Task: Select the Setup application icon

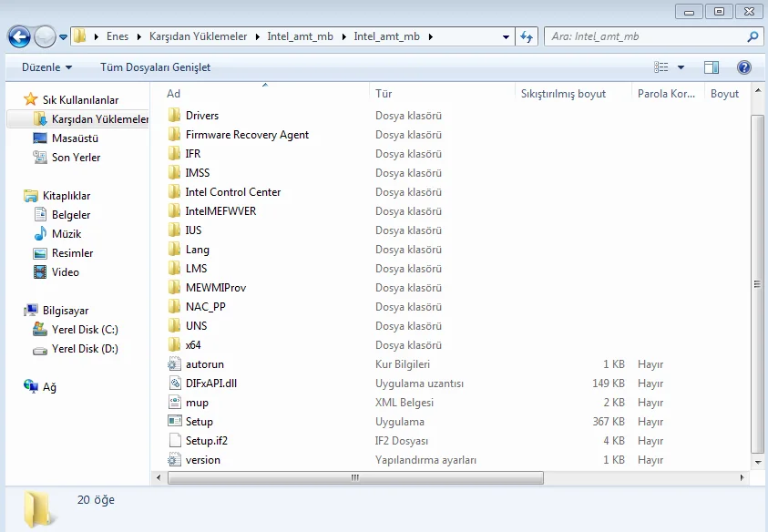Action: click(x=174, y=421)
